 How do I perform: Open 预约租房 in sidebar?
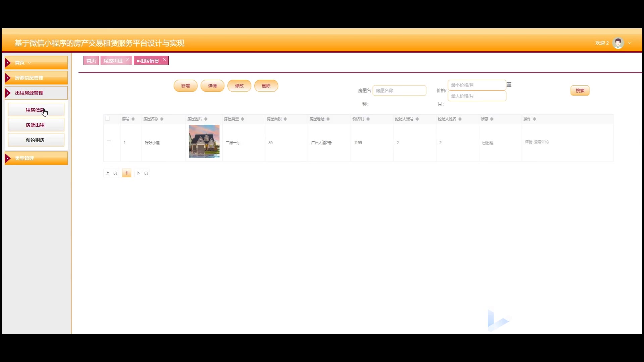(36, 140)
